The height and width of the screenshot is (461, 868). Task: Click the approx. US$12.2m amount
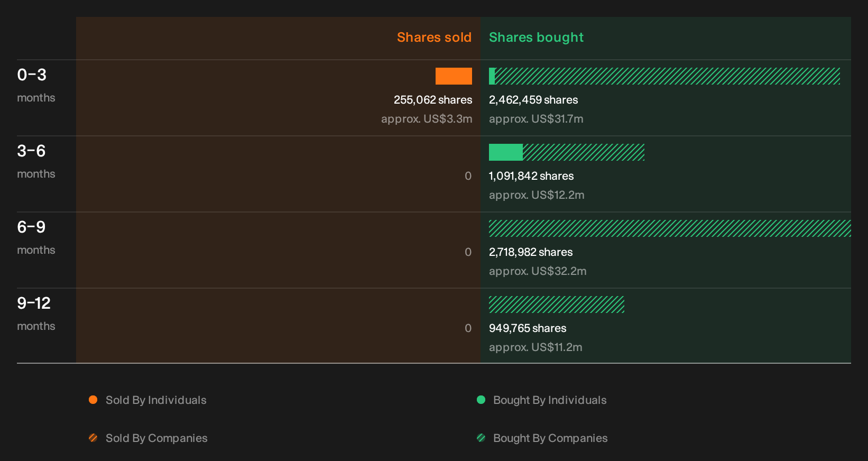(x=537, y=195)
